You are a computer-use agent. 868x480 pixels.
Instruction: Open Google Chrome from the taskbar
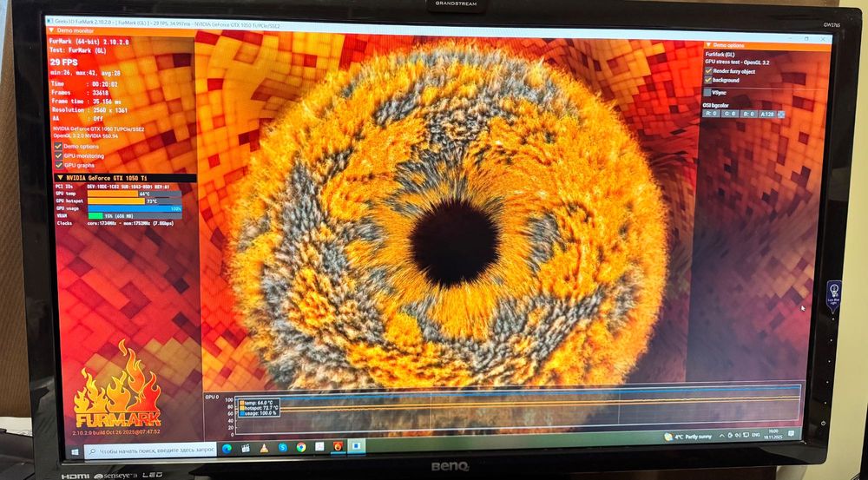(301, 447)
